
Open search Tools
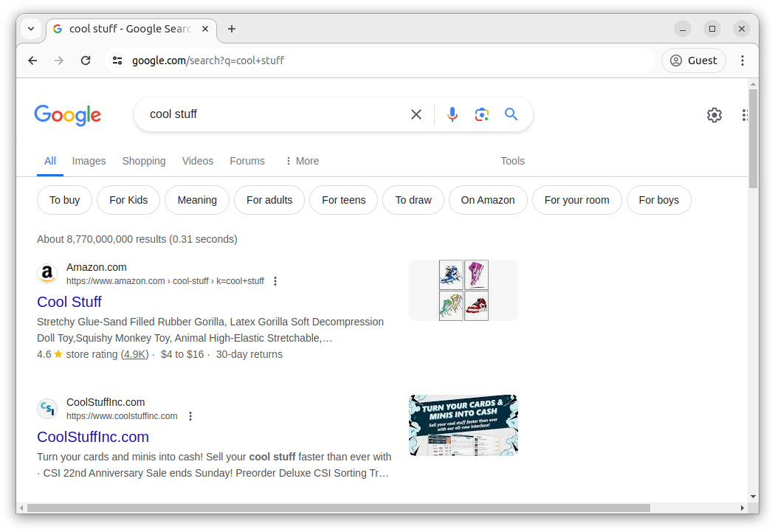512,161
